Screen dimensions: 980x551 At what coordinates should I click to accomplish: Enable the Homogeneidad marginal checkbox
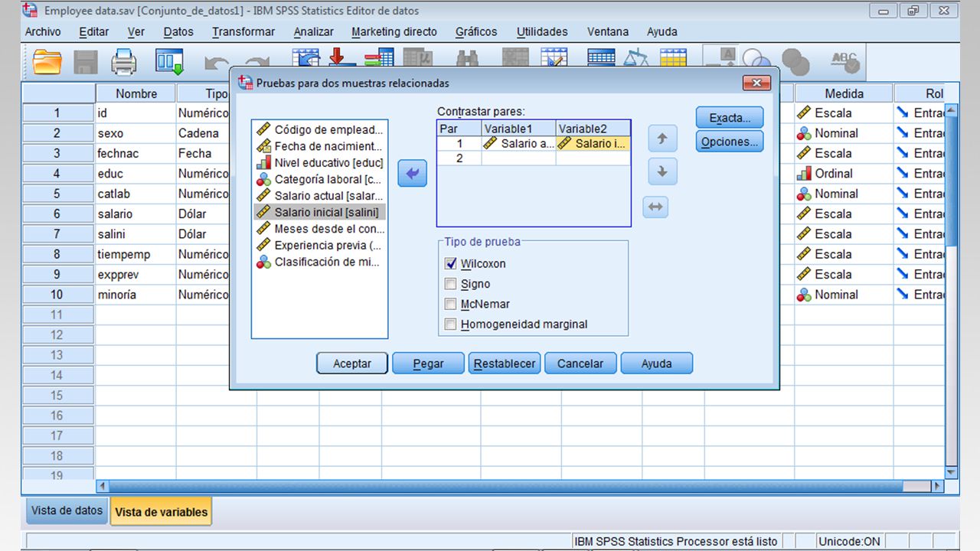coord(450,324)
